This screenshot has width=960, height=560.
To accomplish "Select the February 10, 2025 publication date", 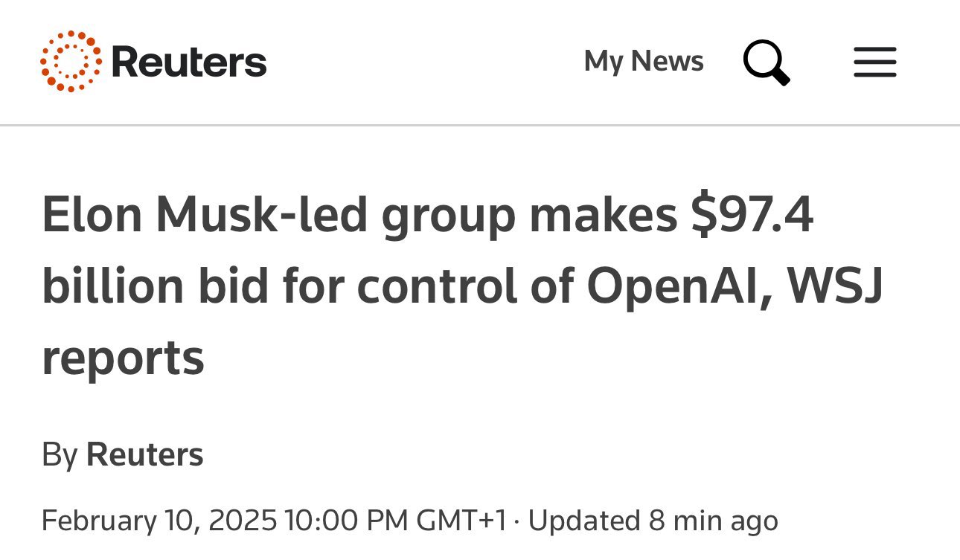I will click(275, 520).
